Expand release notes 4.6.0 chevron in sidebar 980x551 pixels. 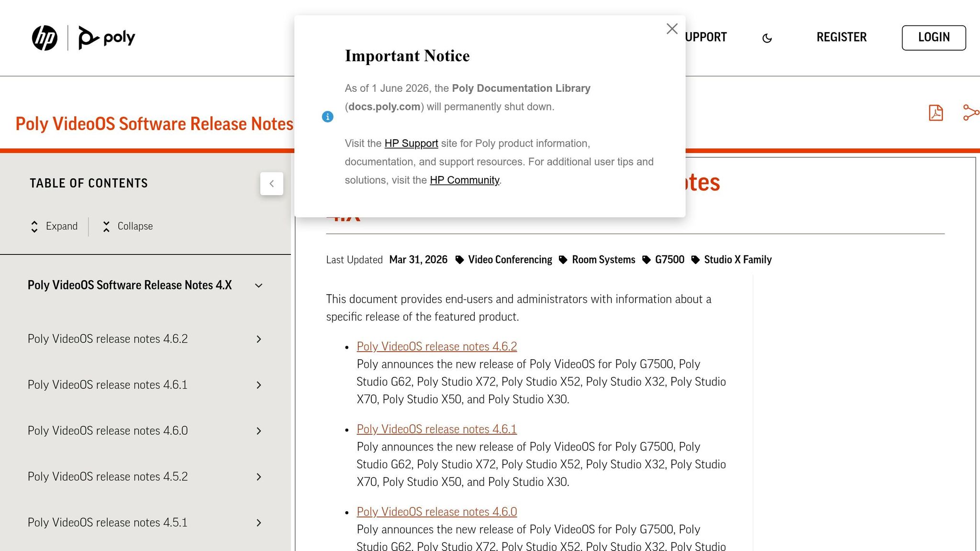259,431
